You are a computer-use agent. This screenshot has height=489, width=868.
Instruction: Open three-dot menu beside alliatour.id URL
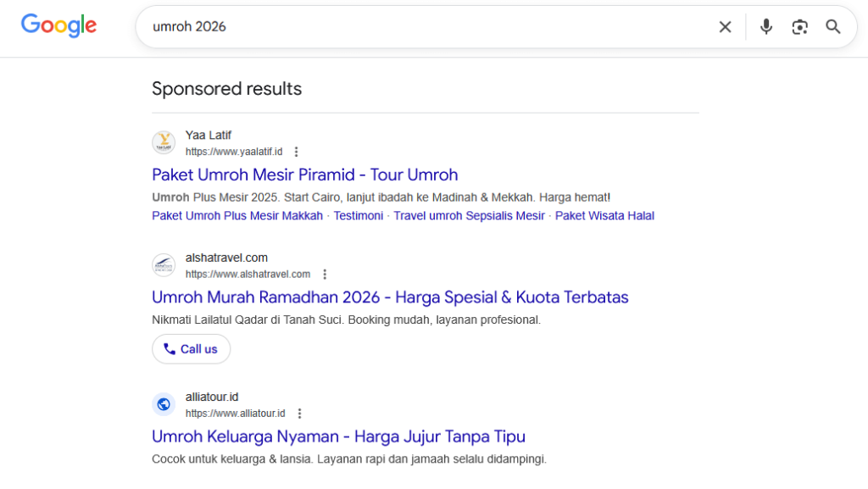[x=299, y=414]
